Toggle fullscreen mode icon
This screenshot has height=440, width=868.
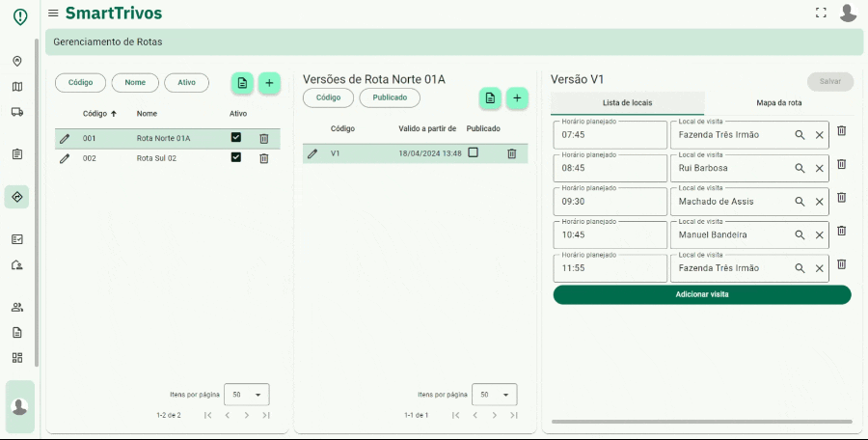click(821, 13)
